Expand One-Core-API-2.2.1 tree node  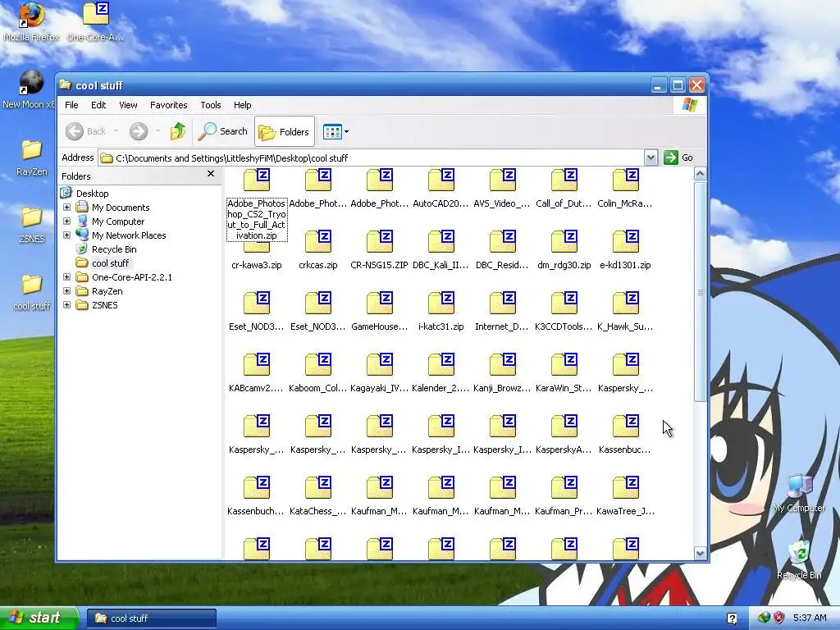67,277
